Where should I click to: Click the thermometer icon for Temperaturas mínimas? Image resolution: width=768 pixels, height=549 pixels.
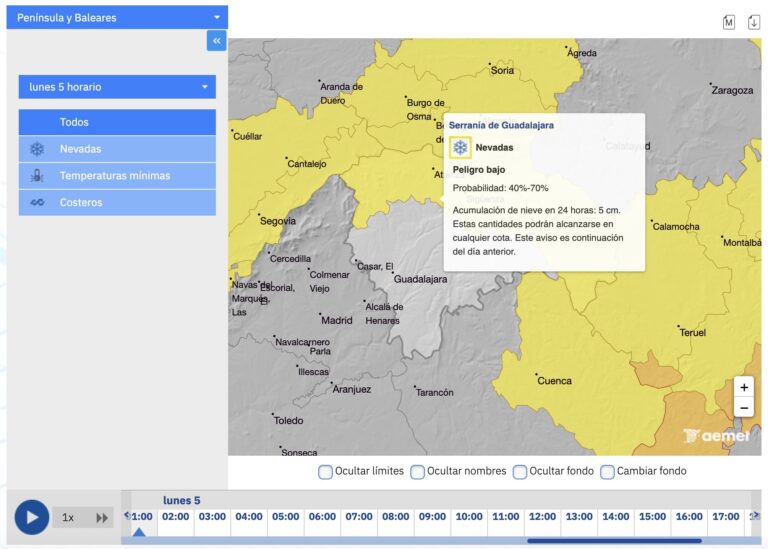[37, 176]
